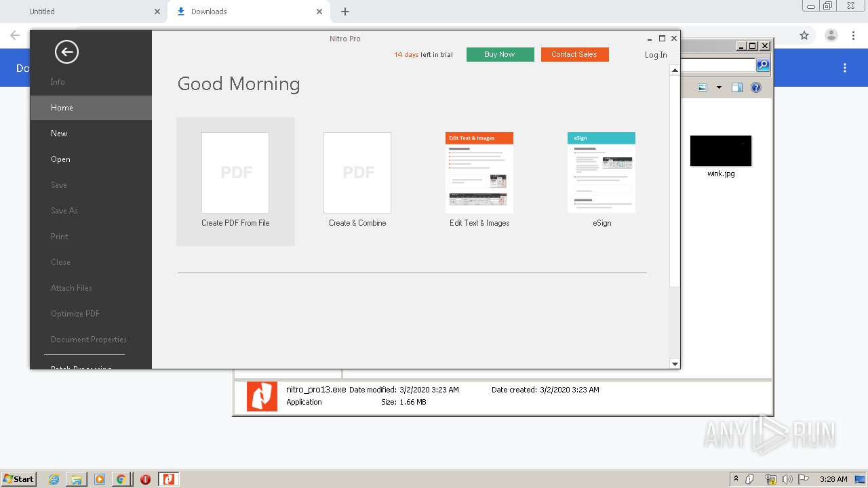Click the Buy Now button
This screenshot has width=868, height=488.
click(x=500, y=54)
